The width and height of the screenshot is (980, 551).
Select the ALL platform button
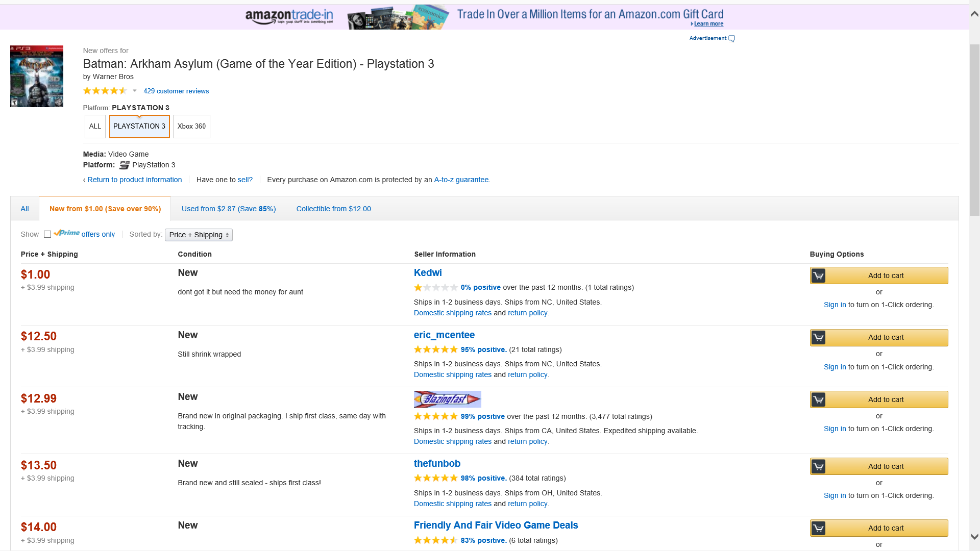click(95, 127)
